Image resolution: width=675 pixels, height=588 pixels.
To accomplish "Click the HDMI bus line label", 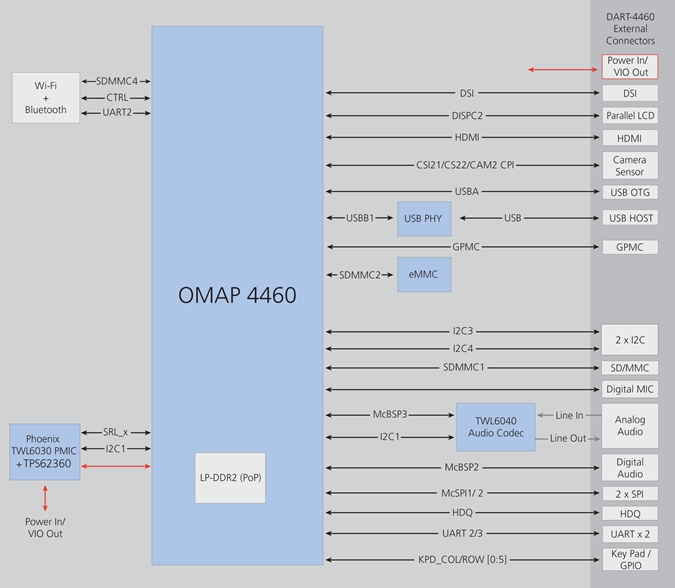I will coord(467,137).
